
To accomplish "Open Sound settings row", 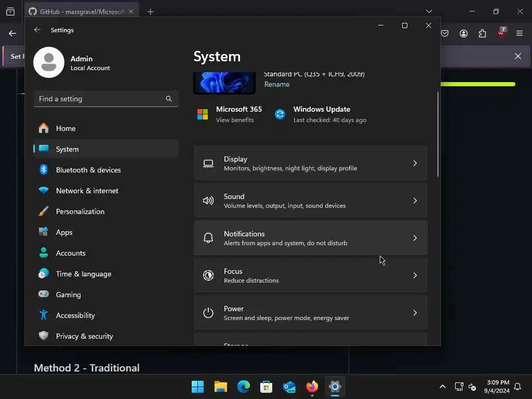I will click(311, 201).
